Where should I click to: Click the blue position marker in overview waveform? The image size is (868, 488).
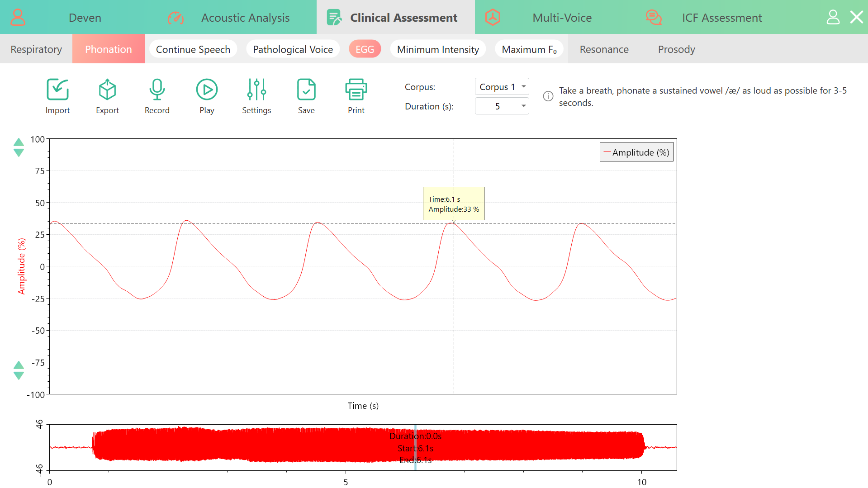(x=415, y=447)
